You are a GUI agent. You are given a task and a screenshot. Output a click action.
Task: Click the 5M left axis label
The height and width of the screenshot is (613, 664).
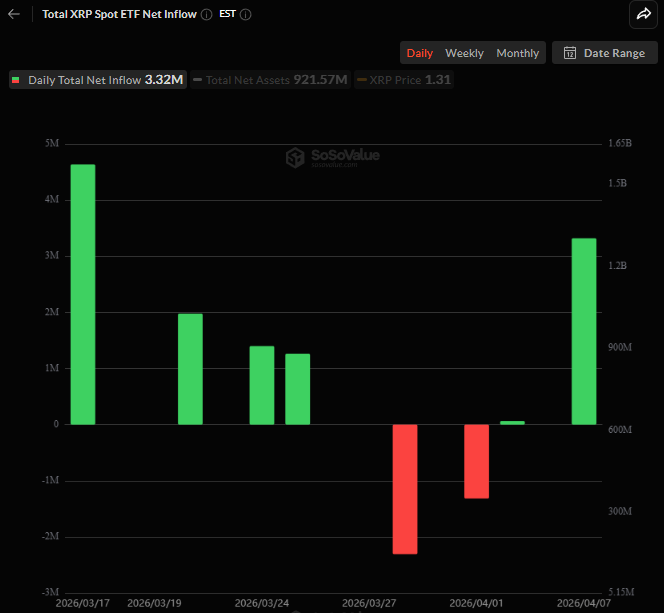[52, 143]
